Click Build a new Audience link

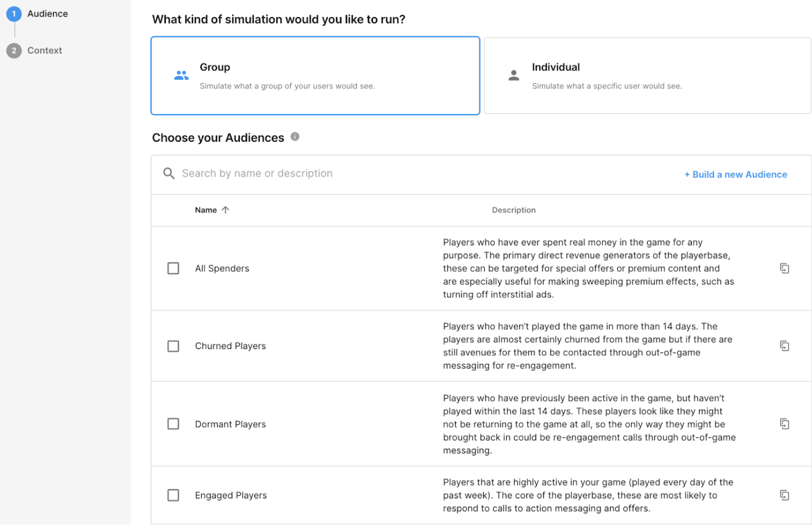[x=736, y=175]
